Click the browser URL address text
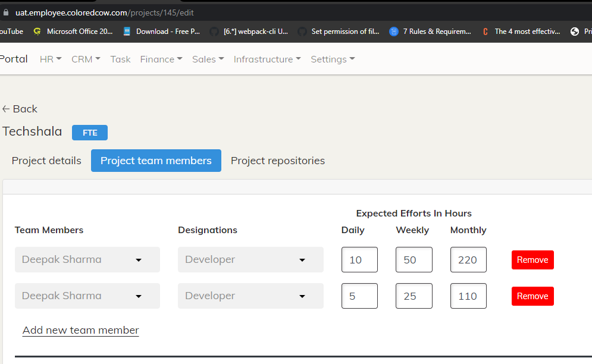 click(x=105, y=13)
